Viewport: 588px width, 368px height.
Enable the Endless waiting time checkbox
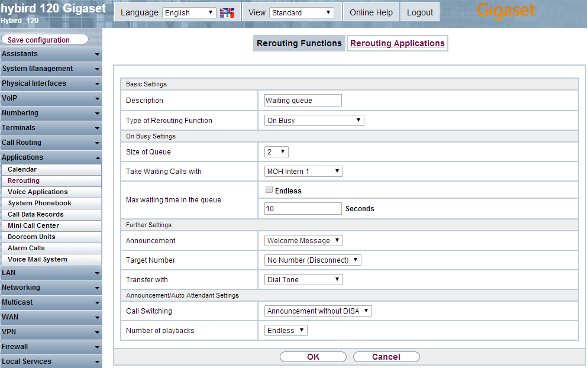pyautogui.click(x=269, y=190)
